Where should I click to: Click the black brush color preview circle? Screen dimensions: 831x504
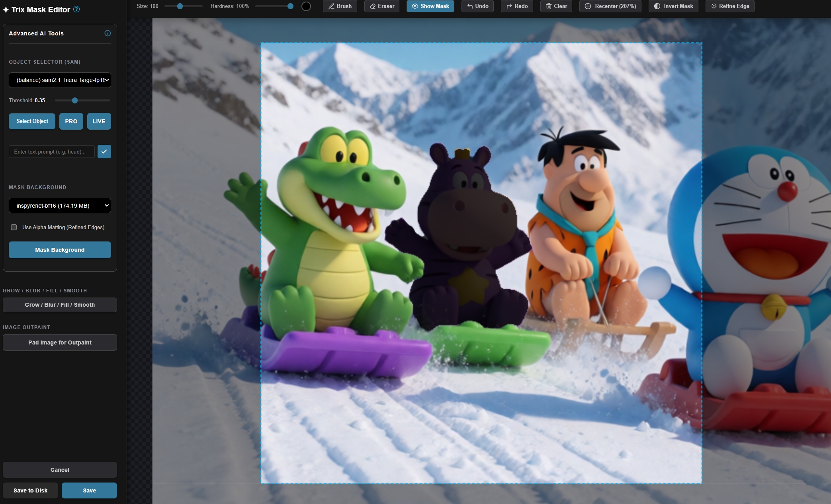click(x=306, y=6)
